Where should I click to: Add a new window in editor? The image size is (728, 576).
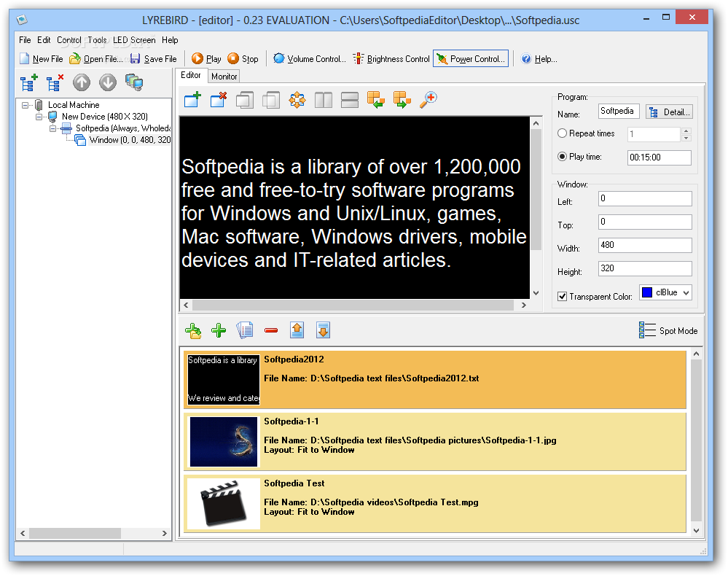click(x=192, y=99)
